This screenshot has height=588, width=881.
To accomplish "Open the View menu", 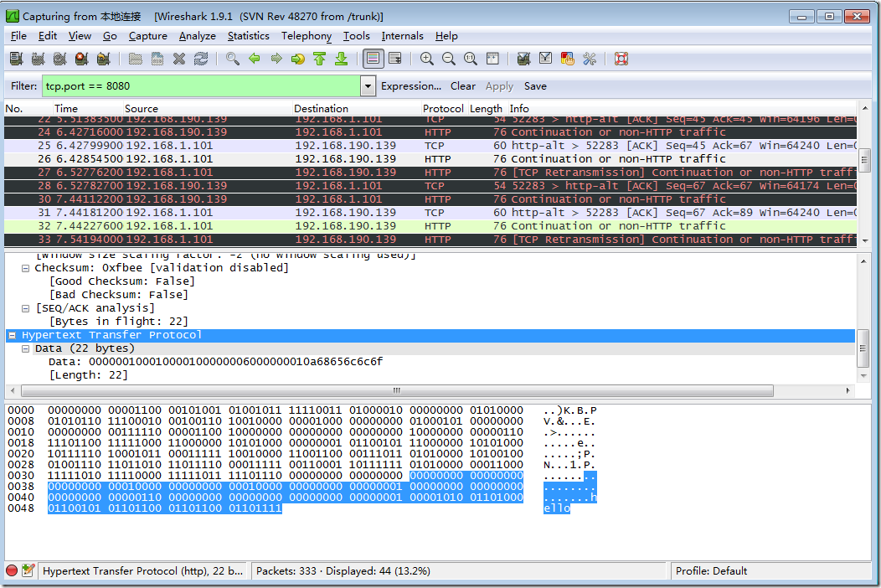I will pos(80,36).
